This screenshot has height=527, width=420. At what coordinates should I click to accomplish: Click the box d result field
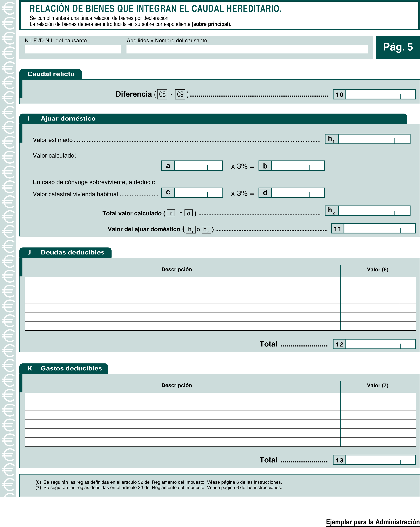[x=298, y=193]
